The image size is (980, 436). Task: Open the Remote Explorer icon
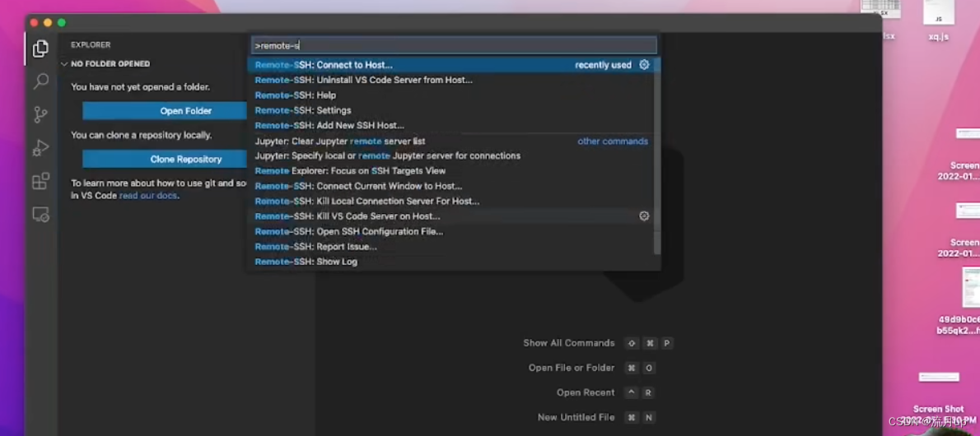click(40, 215)
